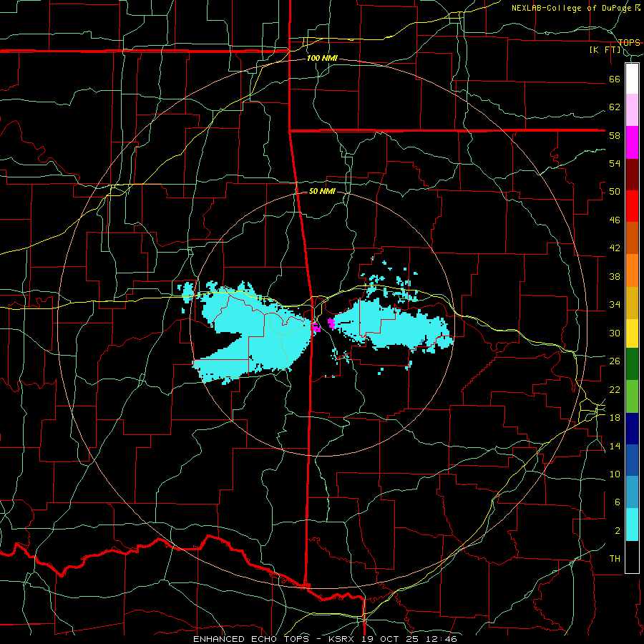Click the legend value 10
The image size is (644, 644).
click(615, 474)
